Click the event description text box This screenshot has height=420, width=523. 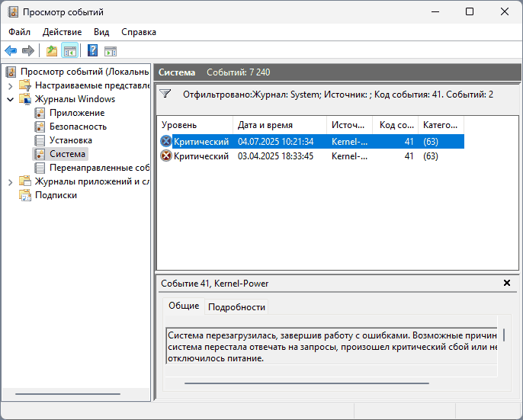[x=332, y=346]
